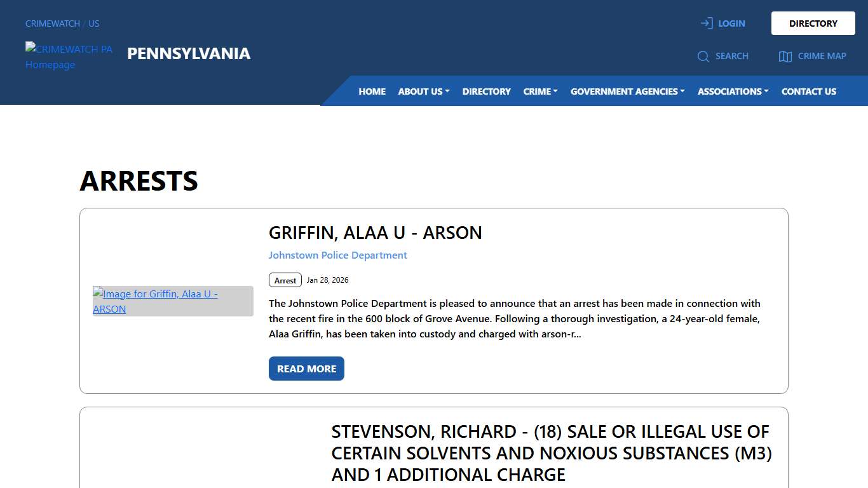Viewport: 868px width, 488px height.
Task: Expand the Associations dropdown menu
Action: coord(733,91)
